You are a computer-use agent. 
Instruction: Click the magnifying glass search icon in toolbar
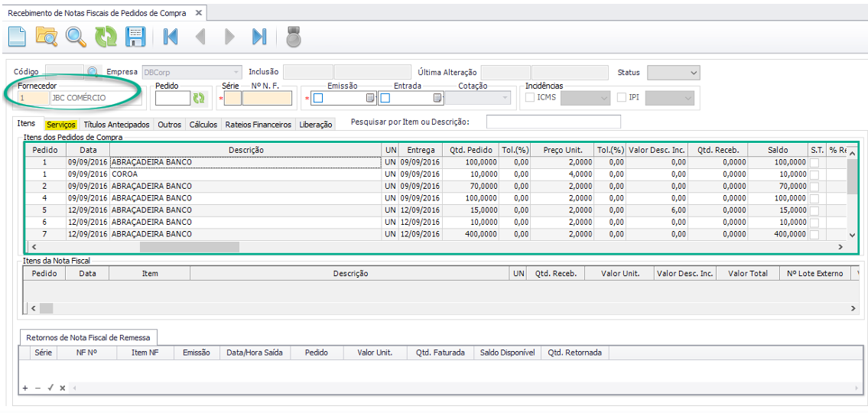76,36
